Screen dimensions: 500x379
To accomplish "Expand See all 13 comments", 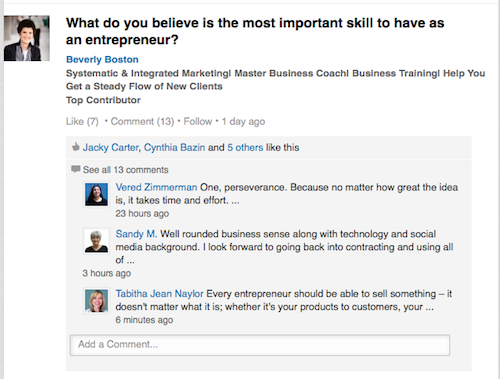I will coord(126,170).
